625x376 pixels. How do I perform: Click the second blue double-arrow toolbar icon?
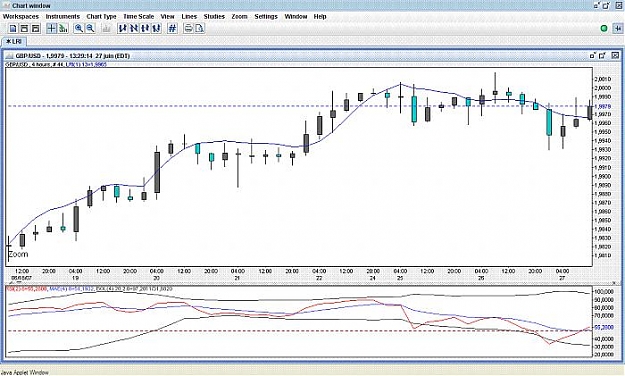point(134,28)
